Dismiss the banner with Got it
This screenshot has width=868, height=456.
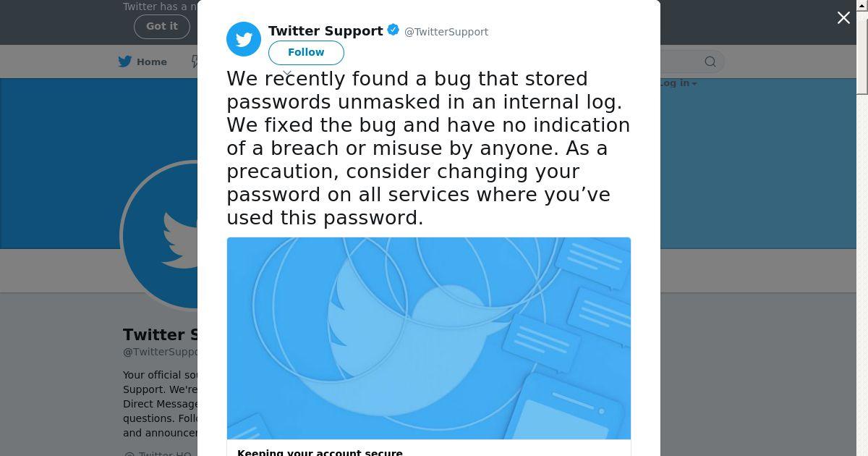click(x=162, y=26)
